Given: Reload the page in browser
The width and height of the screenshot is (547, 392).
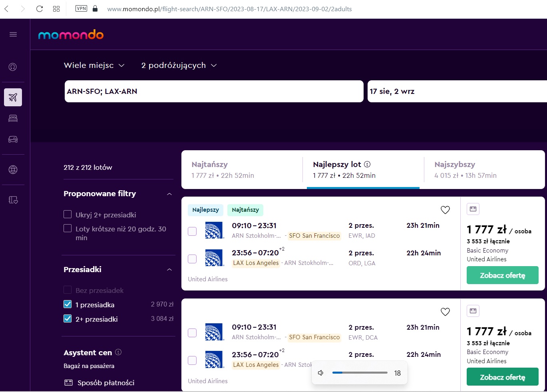Looking at the screenshot, I should coord(40,9).
